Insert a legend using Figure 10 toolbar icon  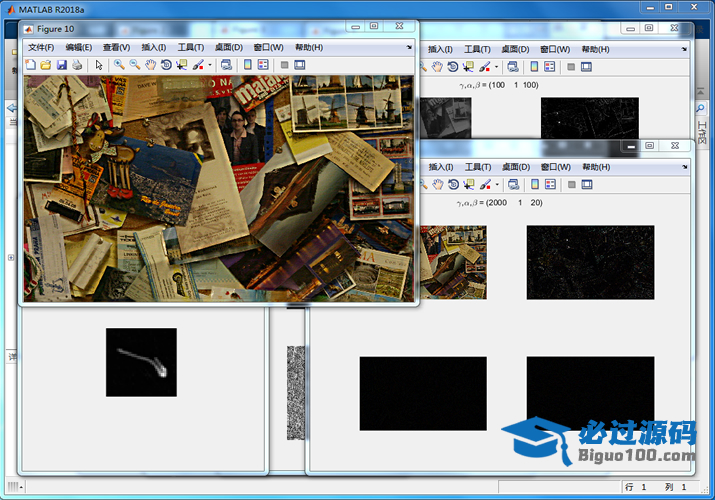click(x=263, y=65)
